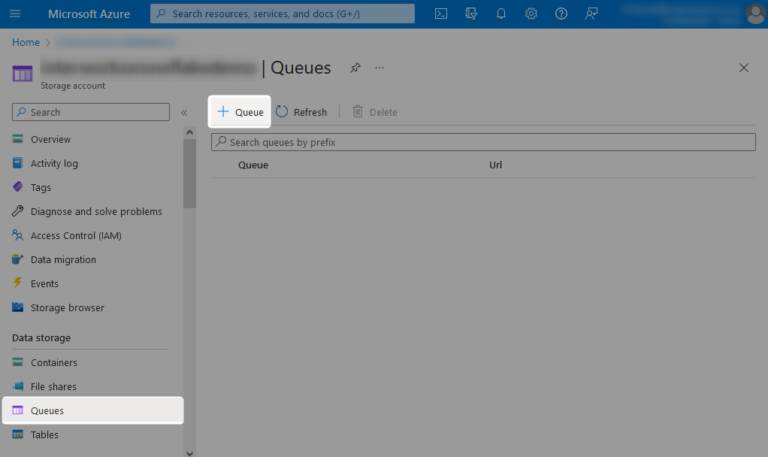Open the more options ellipsis
The width and height of the screenshot is (768, 457).
[380, 68]
